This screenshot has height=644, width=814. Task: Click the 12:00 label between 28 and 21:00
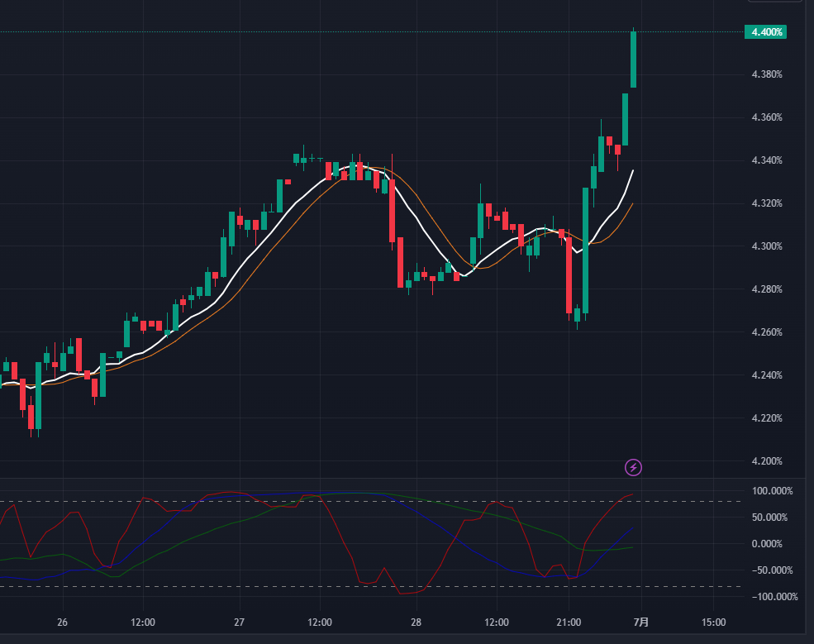(497, 623)
